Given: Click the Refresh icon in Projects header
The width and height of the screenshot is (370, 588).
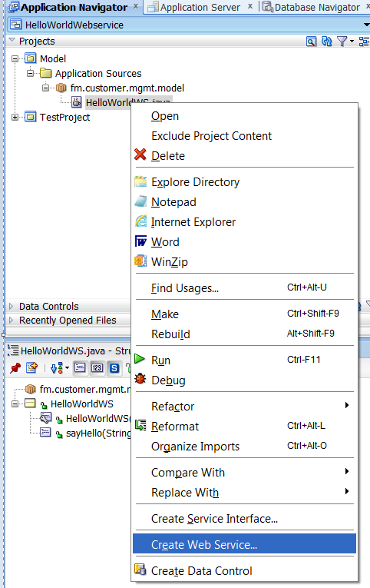Looking at the screenshot, I should click(x=326, y=42).
